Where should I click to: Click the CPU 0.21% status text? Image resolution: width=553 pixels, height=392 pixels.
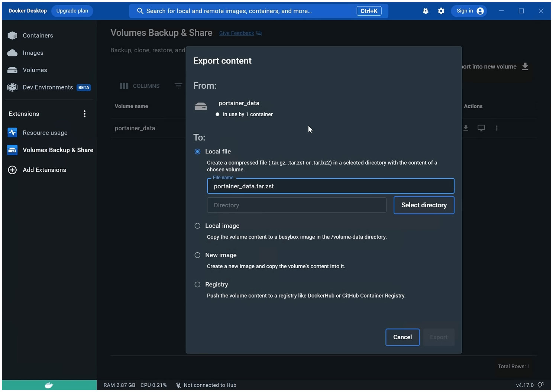(153, 385)
